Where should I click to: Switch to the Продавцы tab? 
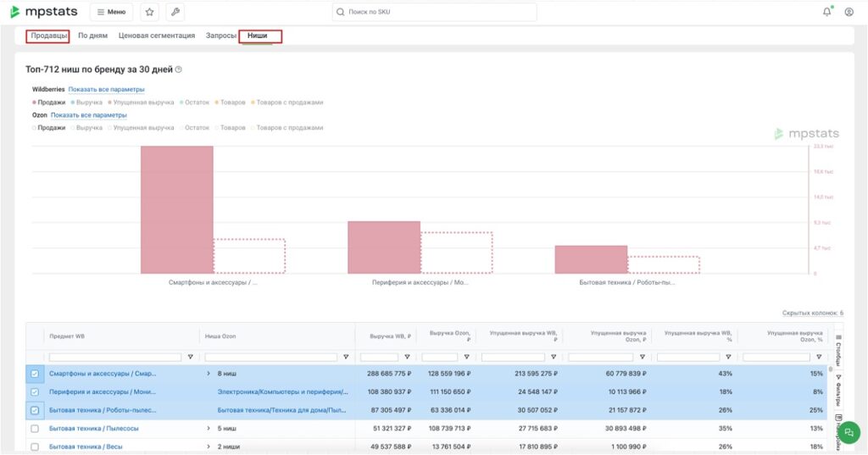pos(48,36)
